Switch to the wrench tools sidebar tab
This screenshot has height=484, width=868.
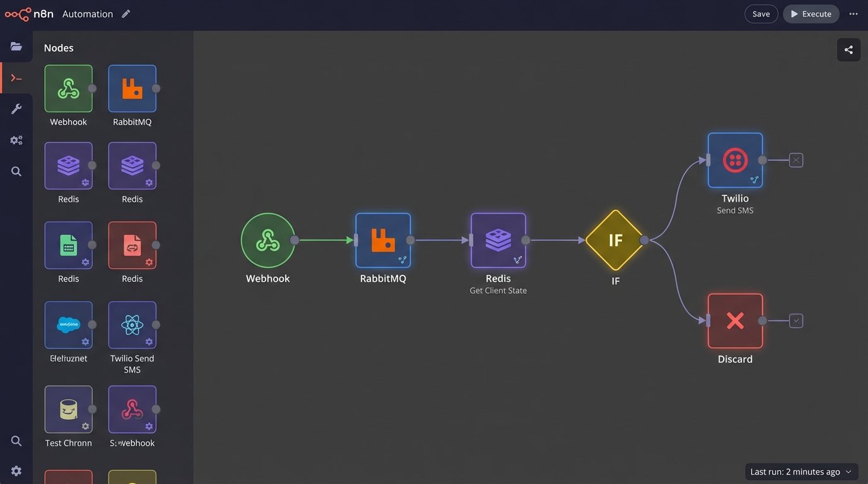pyautogui.click(x=16, y=109)
